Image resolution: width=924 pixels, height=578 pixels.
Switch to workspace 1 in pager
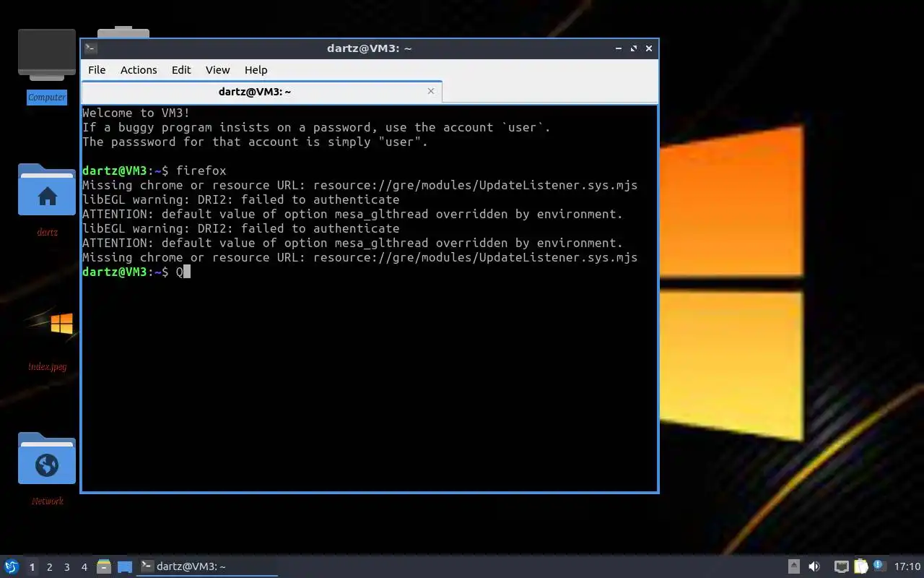tap(32, 567)
